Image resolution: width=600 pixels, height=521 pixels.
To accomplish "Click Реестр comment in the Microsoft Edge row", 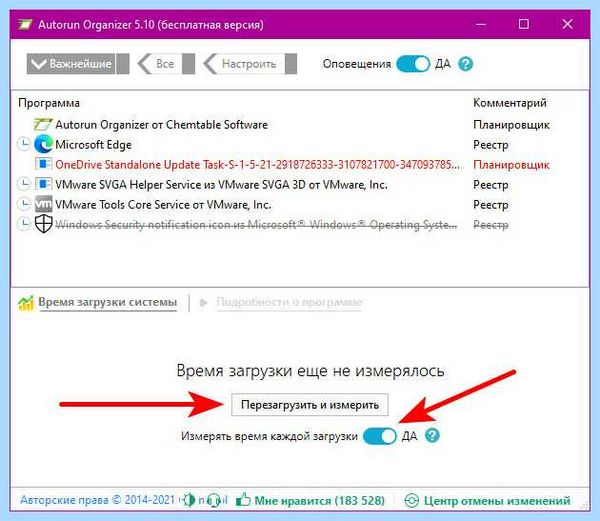I will (491, 145).
